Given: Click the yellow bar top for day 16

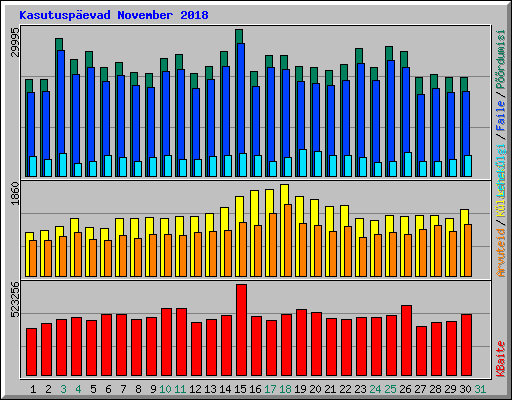Looking at the screenshot, I should click(254, 207).
